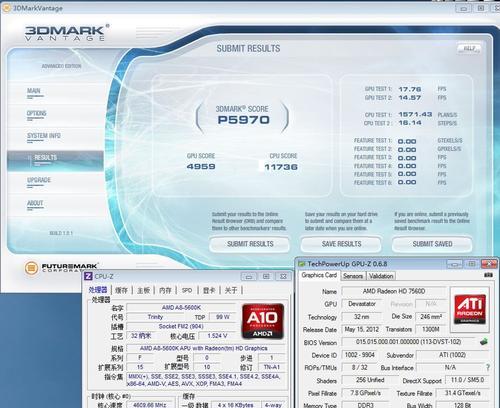Image resolution: width=500 pixels, height=408 pixels.
Task: Click the 256 Unified shaders field
Action: click(x=370, y=380)
